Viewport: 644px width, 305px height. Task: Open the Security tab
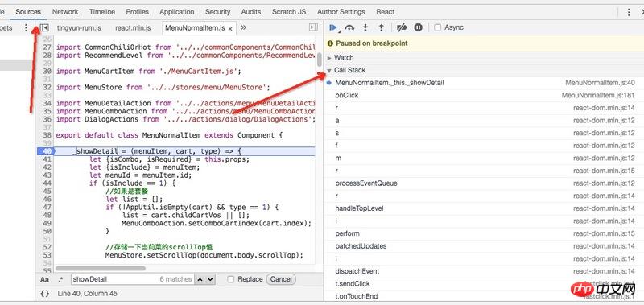click(217, 12)
